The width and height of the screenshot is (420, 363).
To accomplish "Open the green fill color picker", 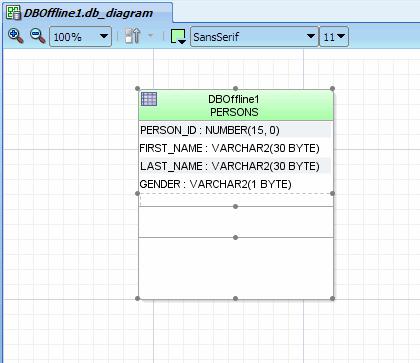I will pos(178,36).
